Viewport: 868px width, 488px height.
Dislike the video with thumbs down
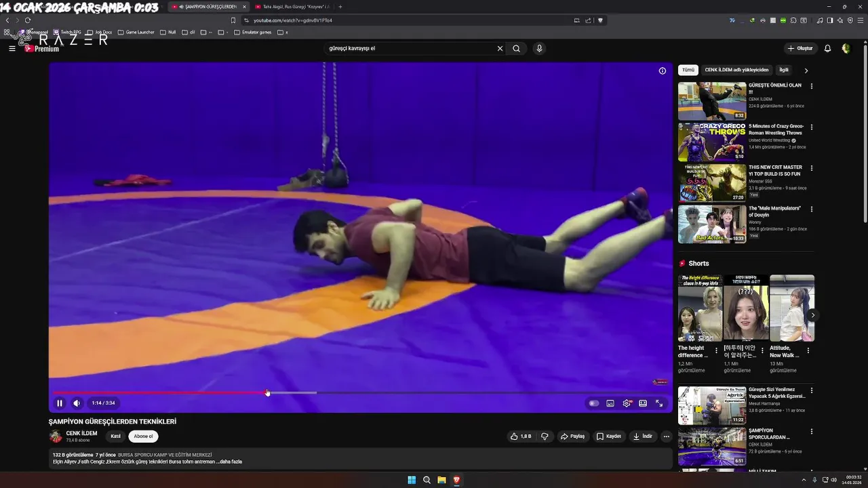[545, 436]
